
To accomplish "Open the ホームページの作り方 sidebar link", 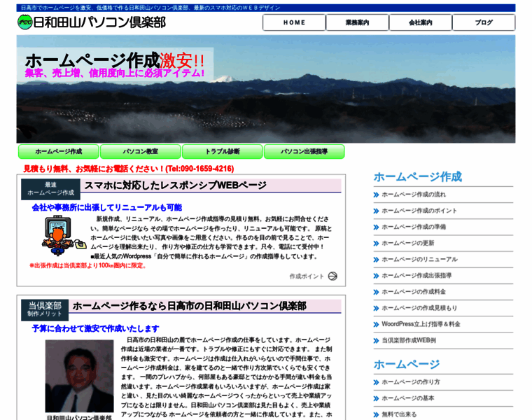I will pyautogui.click(x=410, y=382).
